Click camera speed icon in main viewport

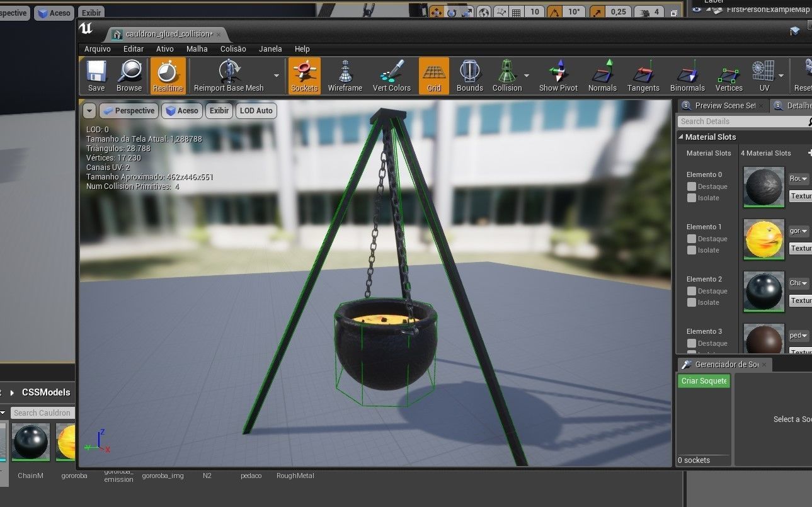(x=644, y=12)
